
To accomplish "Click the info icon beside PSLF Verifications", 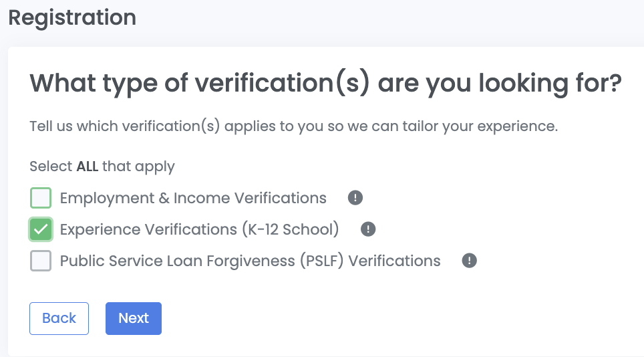I will click(x=470, y=261).
